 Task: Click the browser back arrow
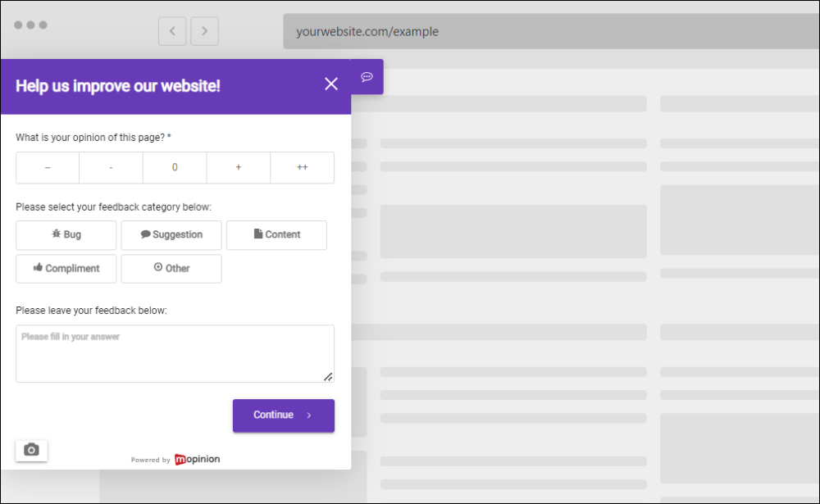tap(172, 30)
